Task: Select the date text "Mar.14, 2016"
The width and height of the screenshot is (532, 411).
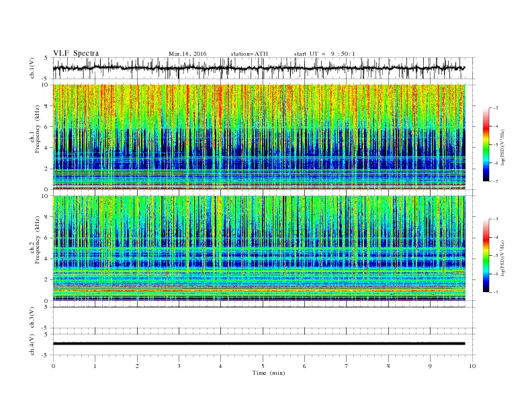Action: pyautogui.click(x=187, y=54)
